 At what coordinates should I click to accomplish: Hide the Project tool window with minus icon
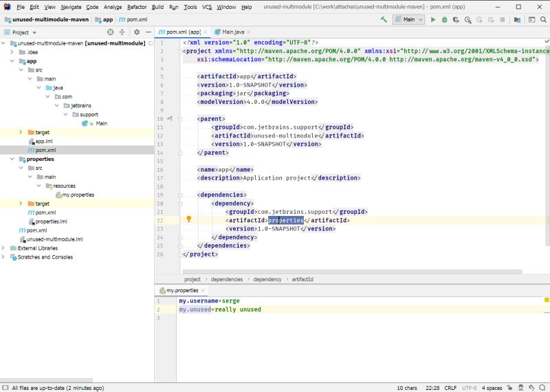tap(148, 32)
